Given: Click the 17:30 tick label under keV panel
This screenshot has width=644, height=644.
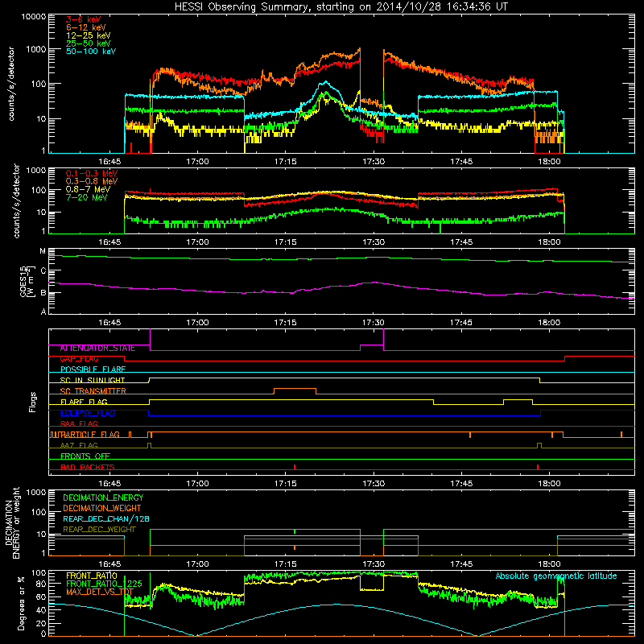Looking at the screenshot, I should 374,162.
